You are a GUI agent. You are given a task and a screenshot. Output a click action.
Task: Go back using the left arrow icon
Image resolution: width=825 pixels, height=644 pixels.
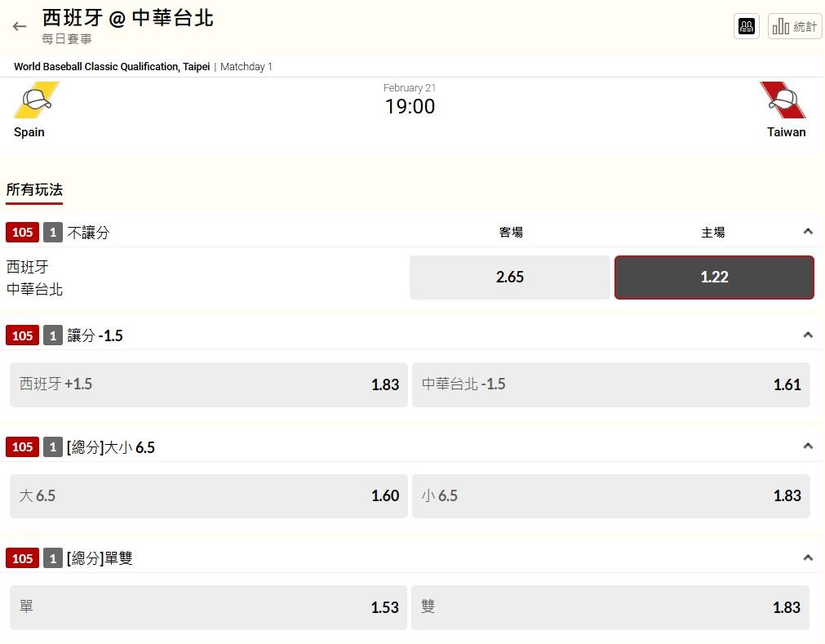point(20,26)
